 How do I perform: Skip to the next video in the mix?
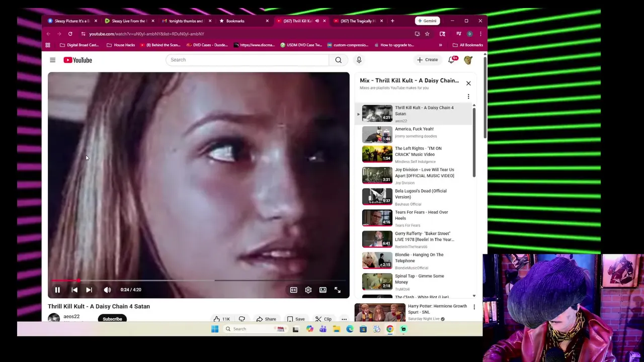[x=89, y=290]
